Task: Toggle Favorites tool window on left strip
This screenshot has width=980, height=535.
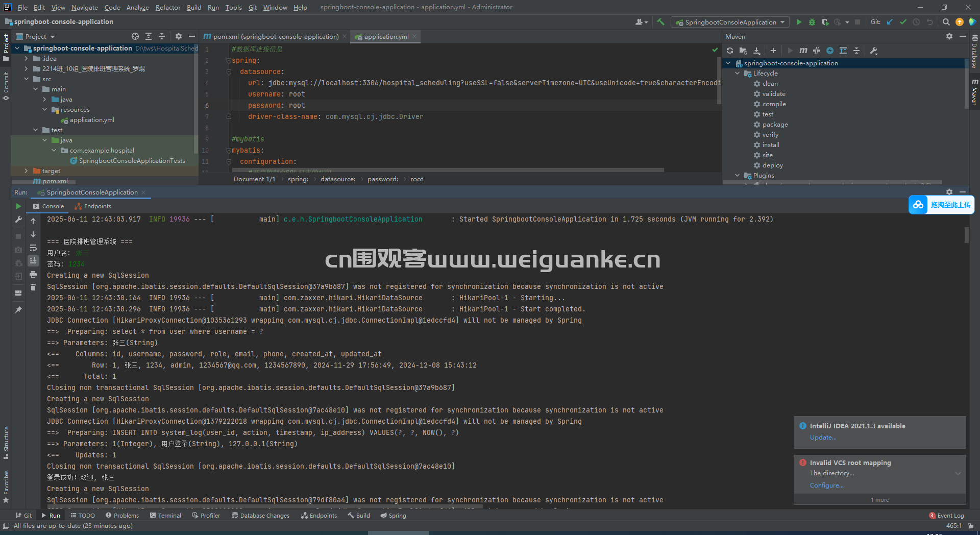Action: pyautogui.click(x=6, y=487)
